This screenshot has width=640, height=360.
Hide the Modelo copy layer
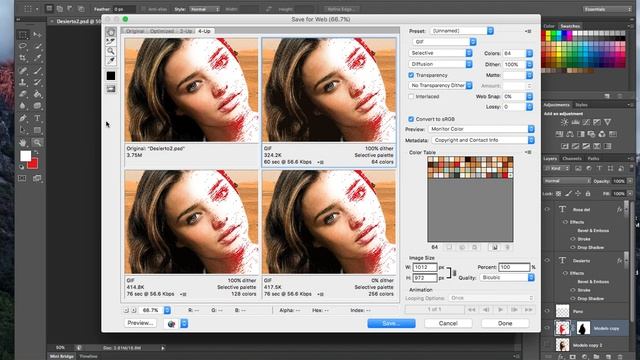pos(547,328)
